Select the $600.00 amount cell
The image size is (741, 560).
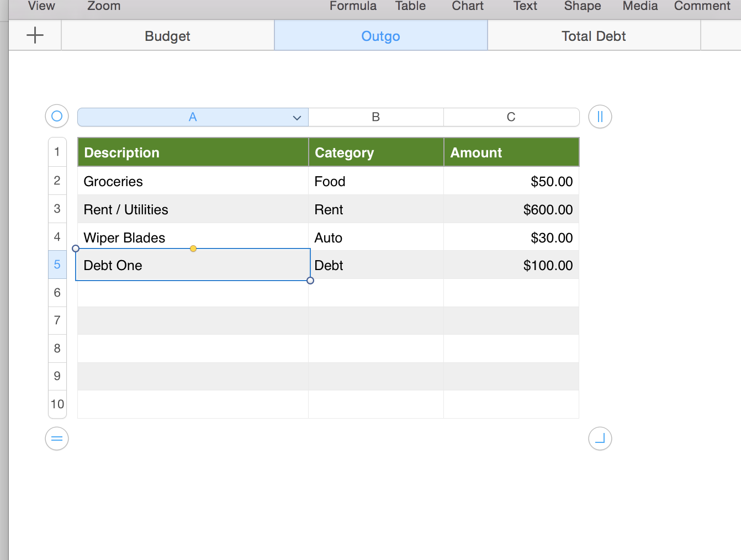[x=511, y=209]
